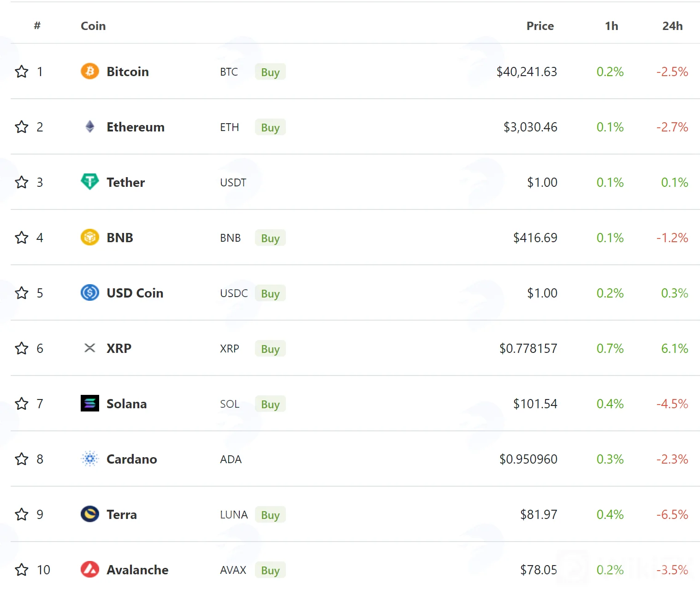700x596 pixels.
Task: Toggle the favorite star for XRP
Action: click(x=22, y=348)
